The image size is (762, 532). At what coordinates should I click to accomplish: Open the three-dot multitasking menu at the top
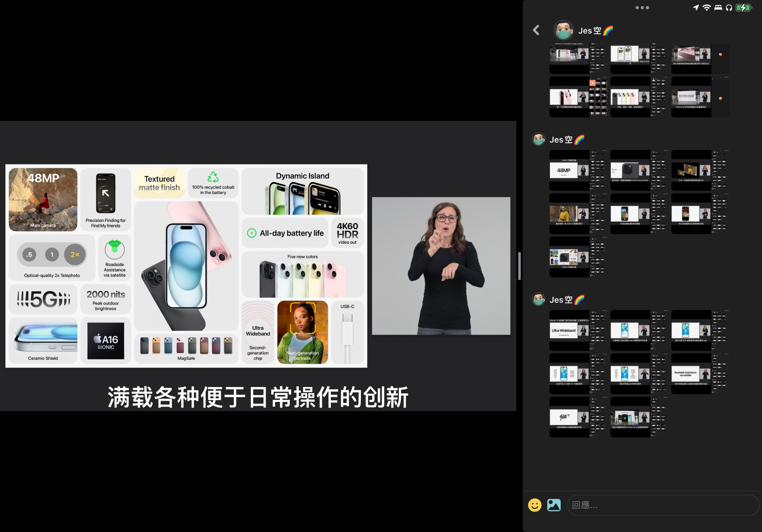(x=642, y=7)
